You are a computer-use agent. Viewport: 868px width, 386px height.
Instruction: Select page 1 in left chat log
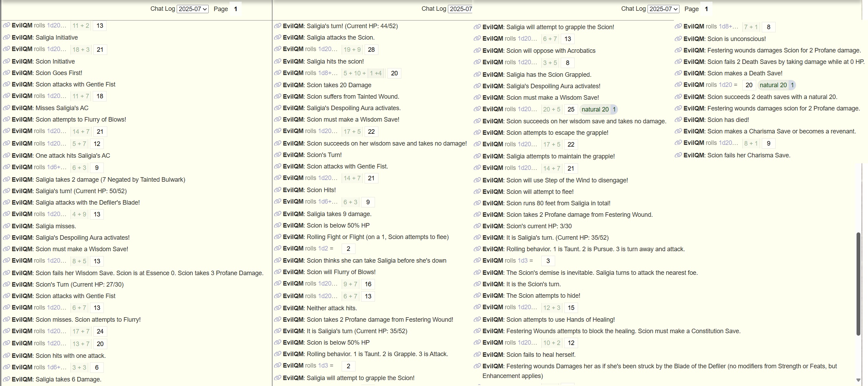pyautogui.click(x=236, y=9)
